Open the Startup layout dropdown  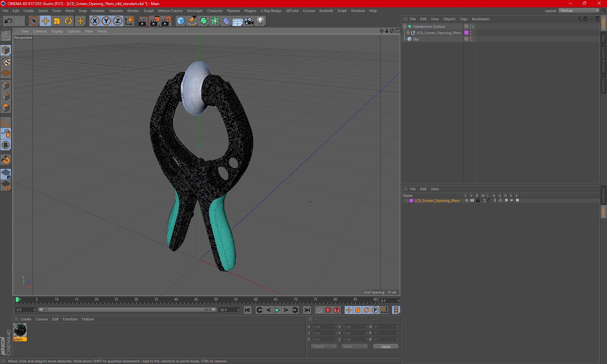579,10
